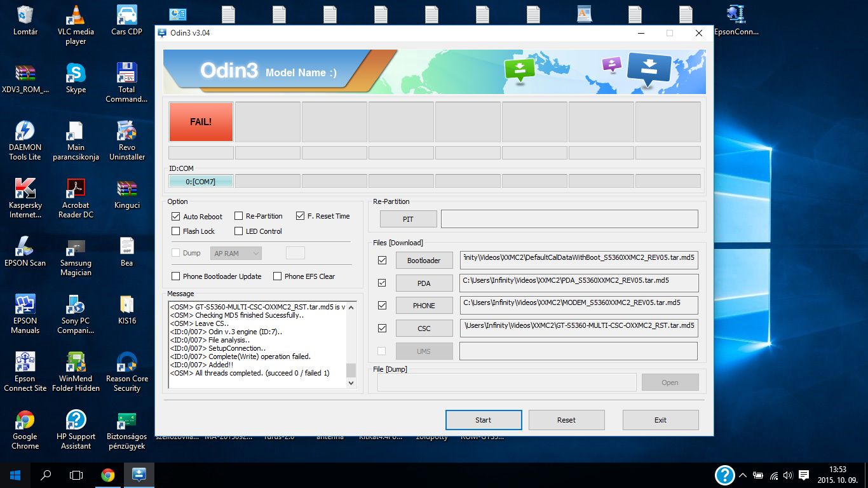The image size is (868, 488).
Task: Click the PHONE file button
Action: tap(424, 306)
